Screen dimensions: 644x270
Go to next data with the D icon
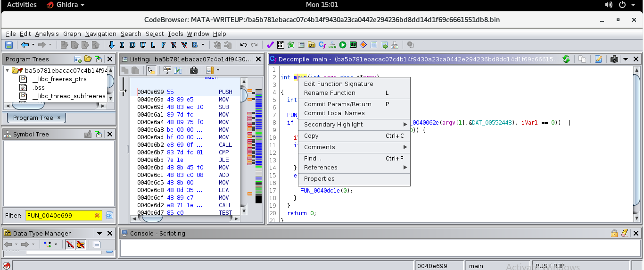(x=132, y=45)
